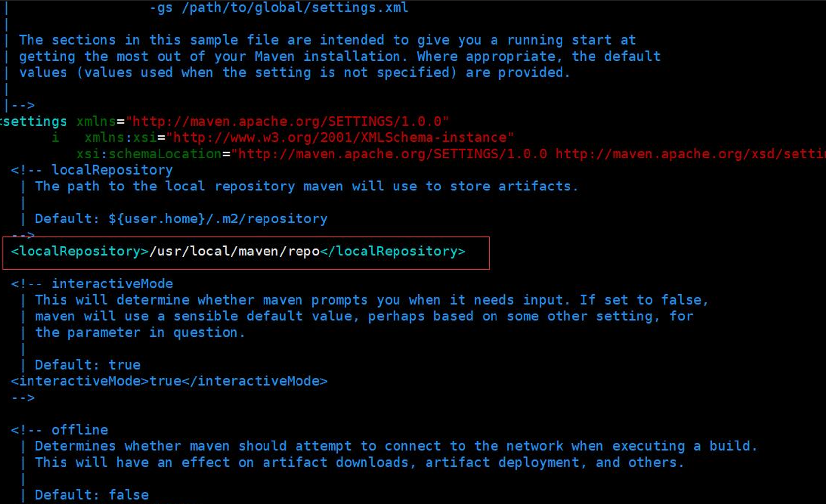Viewport: 826px width, 504px height.
Task: Click the schemaLocation URL 'http://maven.apache.org/xsd/setti...'
Action: [x=691, y=154]
